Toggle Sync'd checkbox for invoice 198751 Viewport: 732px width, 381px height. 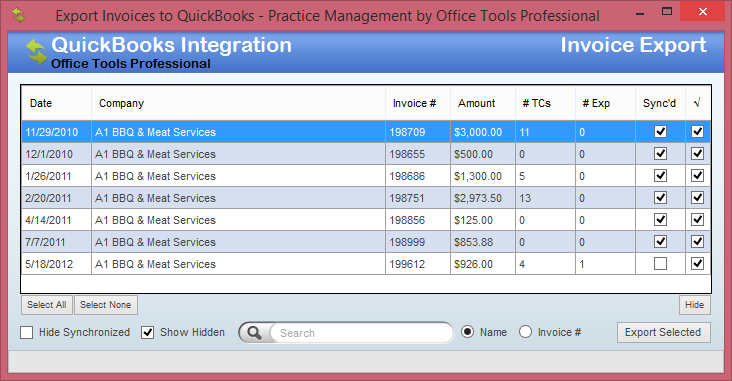pos(660,198)
